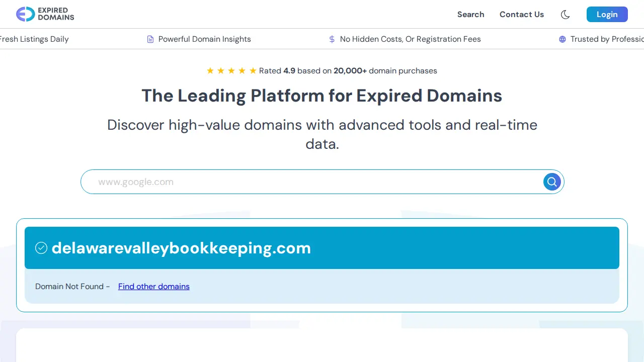Viewport: 644px width, 362px height.
Task: Click the Fresh Listings Daily text
Action: pos(34,39)
